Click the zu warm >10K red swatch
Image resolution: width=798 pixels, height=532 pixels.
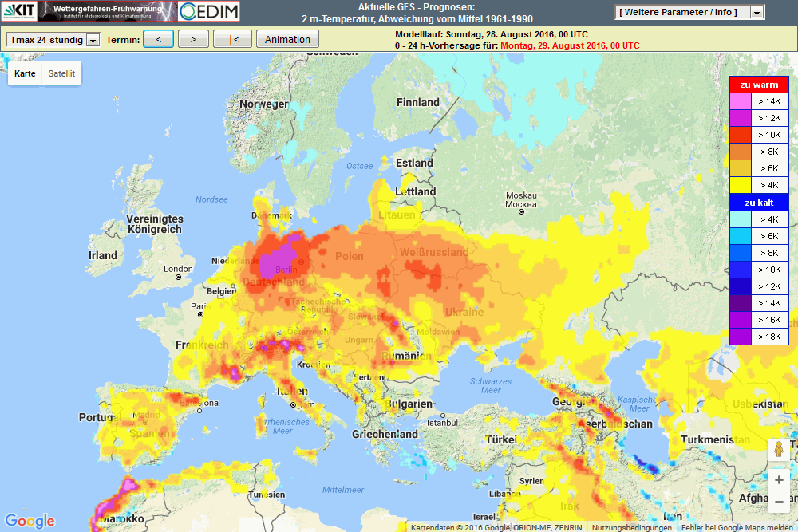[741, 135]
